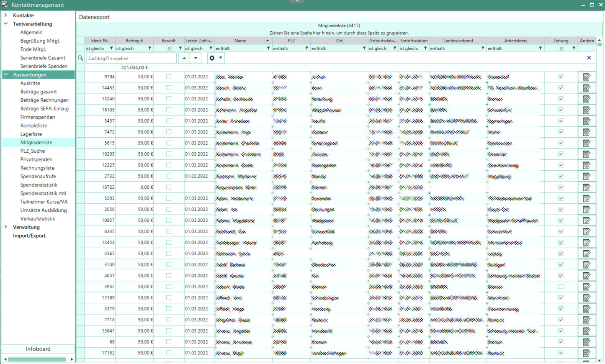The image size is (605, 364).
Task: Click into the Suchbegriff eingeben search field
Action: [x=131, y=58]
